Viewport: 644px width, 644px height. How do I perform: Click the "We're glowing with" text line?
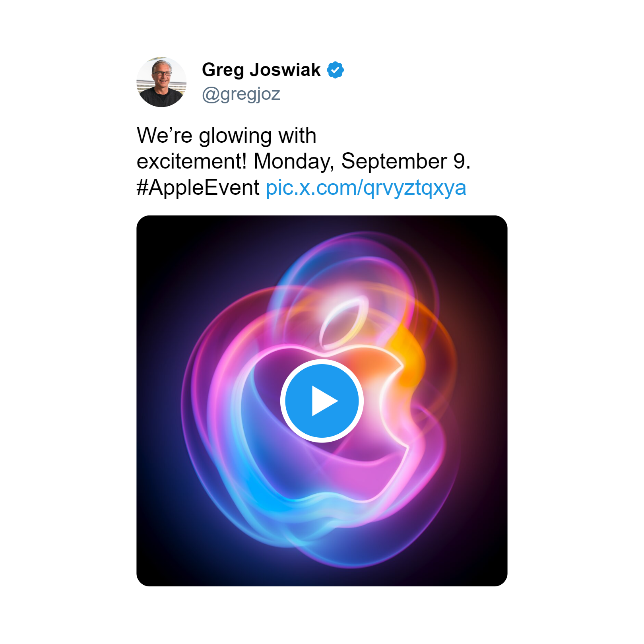(227, 136)
